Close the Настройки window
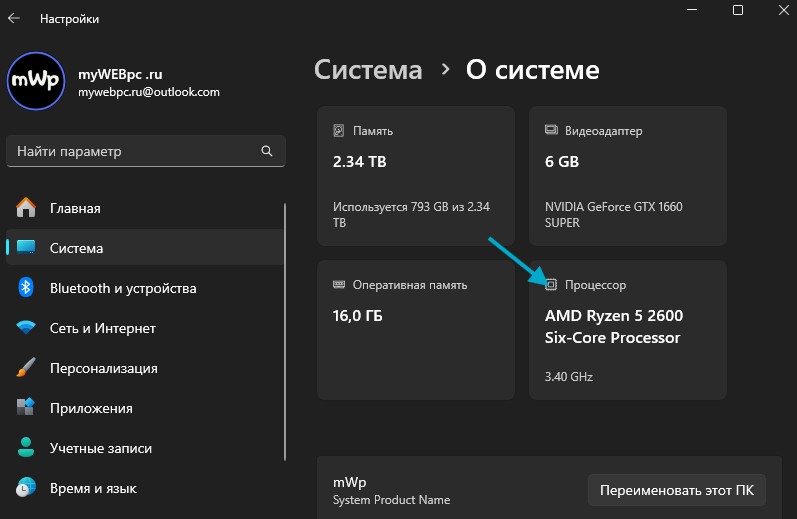The width and height of the screenshot is (797, 519). point(784,10)
